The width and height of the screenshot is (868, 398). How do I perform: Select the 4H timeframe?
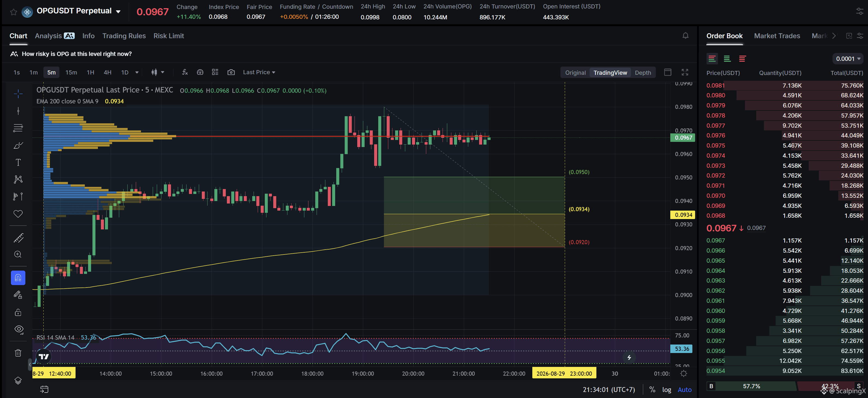pyautogui.click(x=107, y=73)
